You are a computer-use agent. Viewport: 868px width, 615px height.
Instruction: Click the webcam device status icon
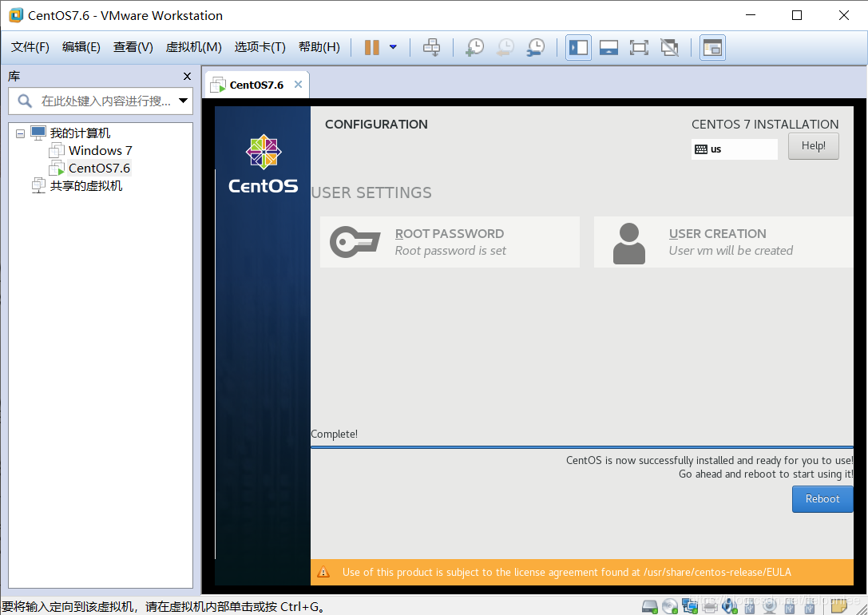770,607
